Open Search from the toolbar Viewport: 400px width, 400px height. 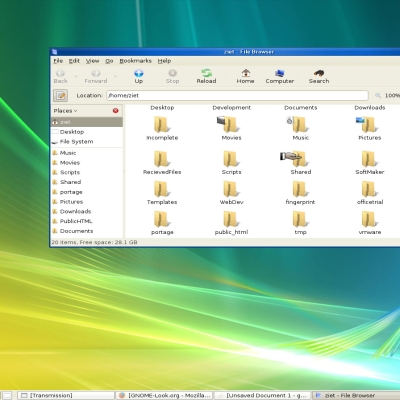pos(319,76)
